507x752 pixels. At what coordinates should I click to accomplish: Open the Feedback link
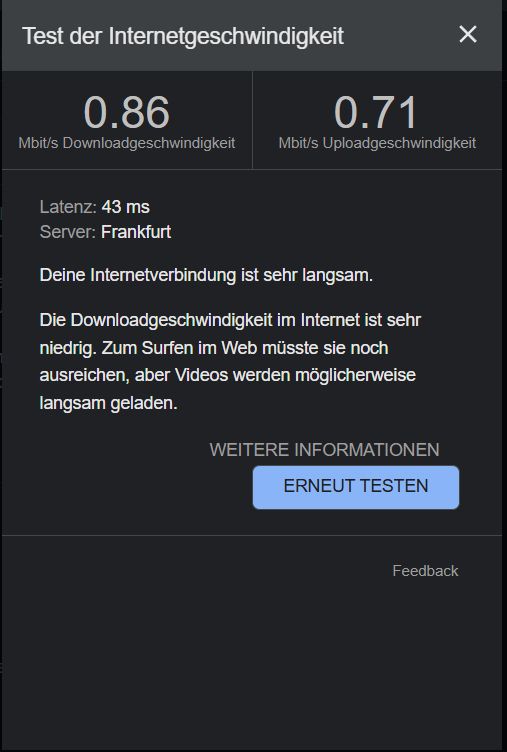[425, 571]
